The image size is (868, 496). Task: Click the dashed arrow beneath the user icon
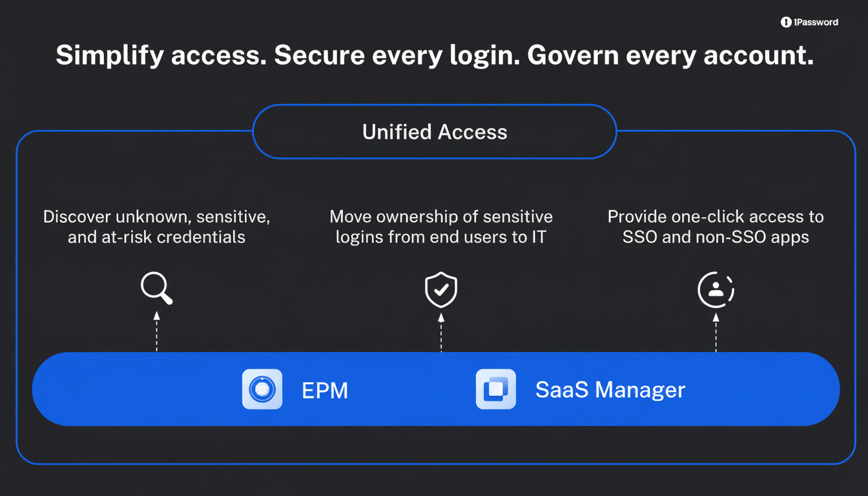coord(716,333)
